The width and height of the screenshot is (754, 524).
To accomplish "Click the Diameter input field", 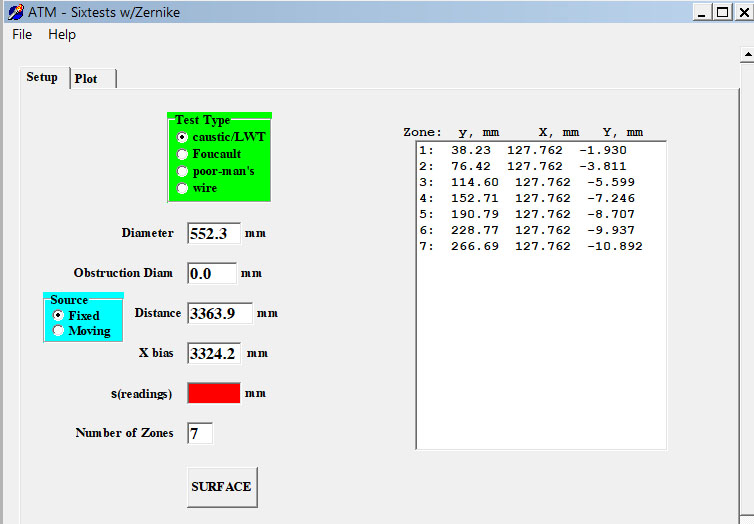I will (214, 234).
